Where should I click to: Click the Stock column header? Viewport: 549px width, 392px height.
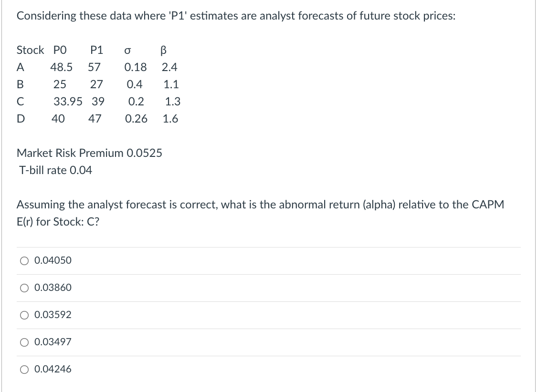[x=31, y=50]
